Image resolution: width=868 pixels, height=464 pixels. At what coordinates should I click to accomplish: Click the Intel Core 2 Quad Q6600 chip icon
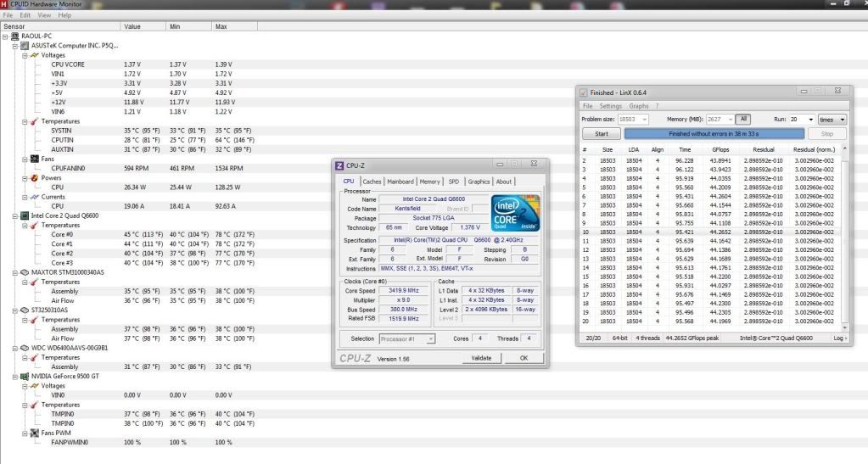point(25,215)
